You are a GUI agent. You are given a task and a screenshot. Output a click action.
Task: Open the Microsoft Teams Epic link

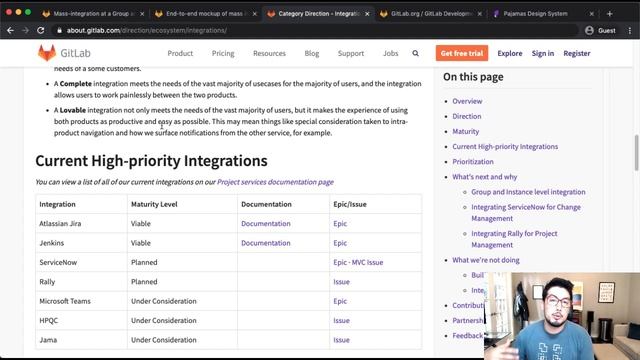[340, 301]
